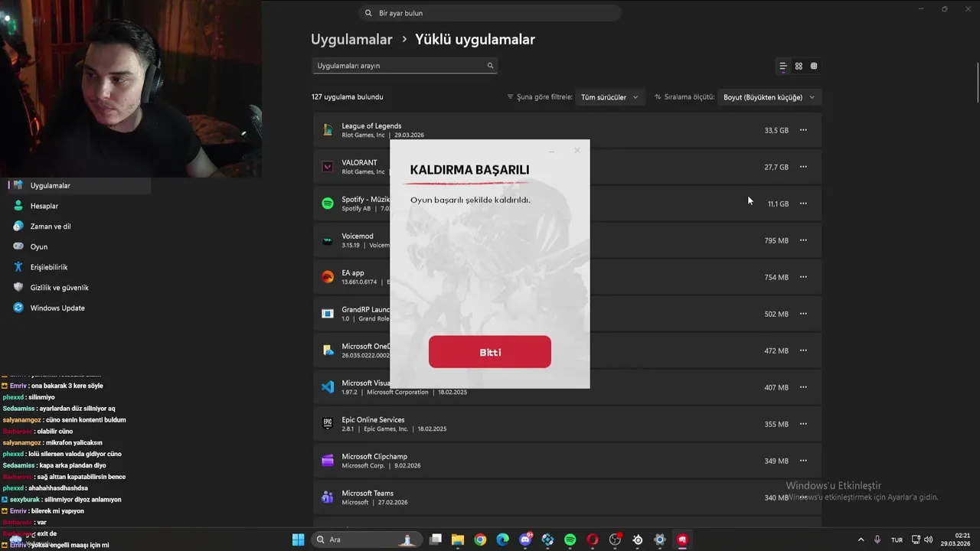Open options menu for Voicemod
Viewport: 980px width, 551px height.
coord(803,240)
